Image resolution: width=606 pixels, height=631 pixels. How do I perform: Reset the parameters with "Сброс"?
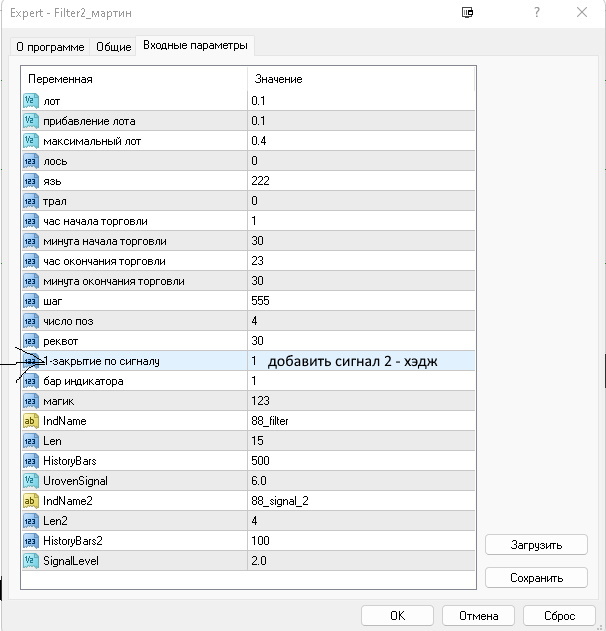pyautogui.click(x=559, y=616)
